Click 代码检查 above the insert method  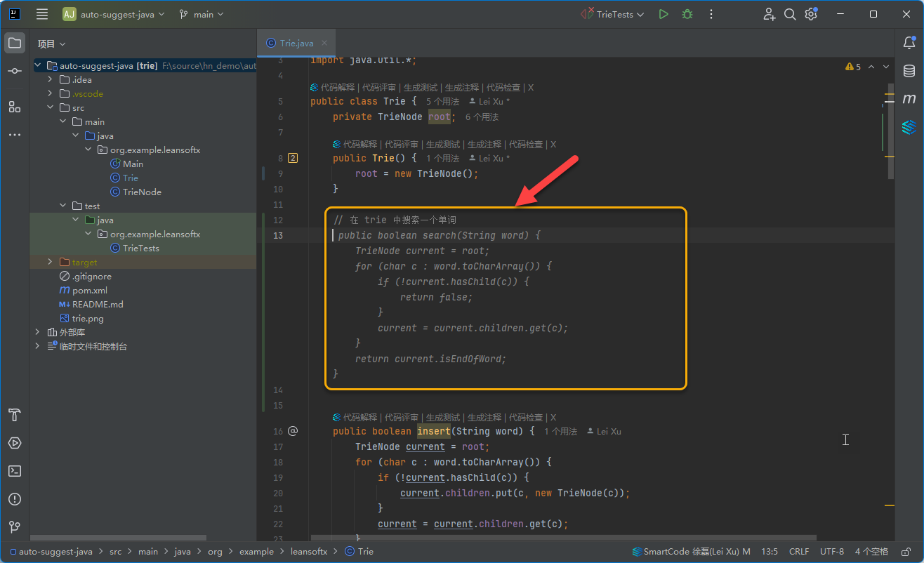[x=526, y=417]
